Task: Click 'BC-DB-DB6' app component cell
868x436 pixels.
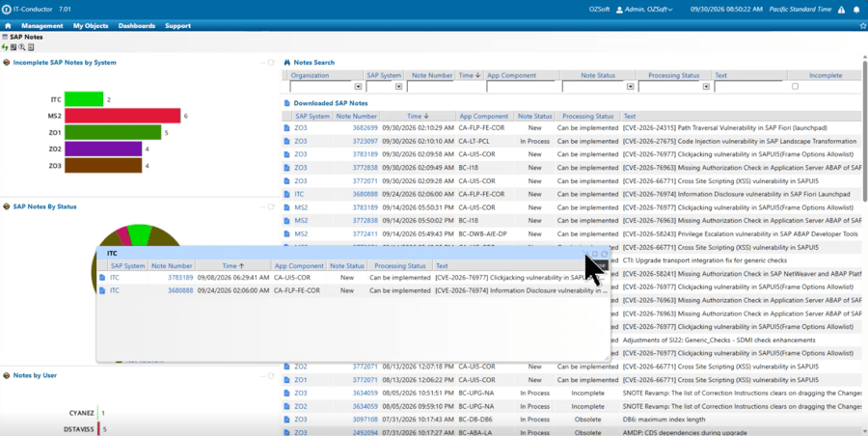Action: pos(475,420)
